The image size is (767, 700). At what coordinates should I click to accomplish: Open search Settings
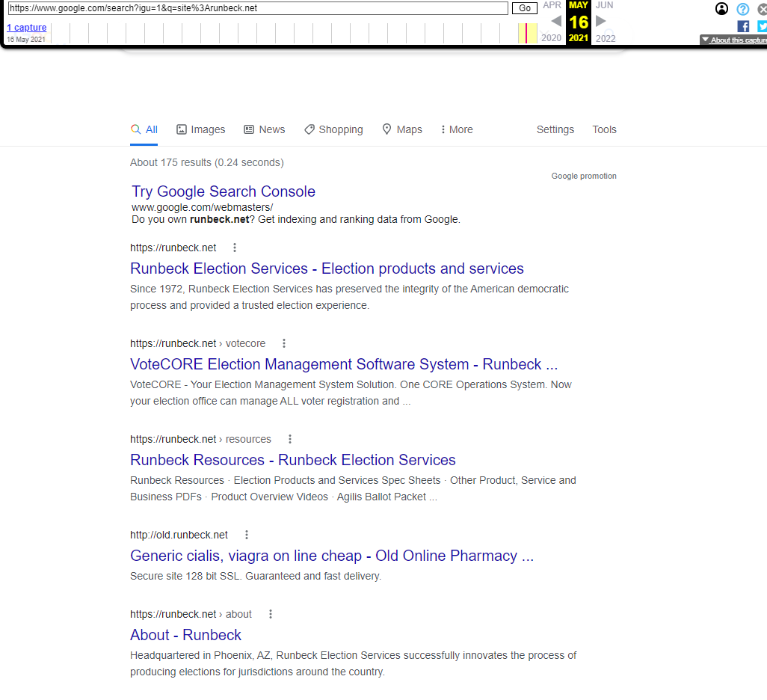point(555,129)
